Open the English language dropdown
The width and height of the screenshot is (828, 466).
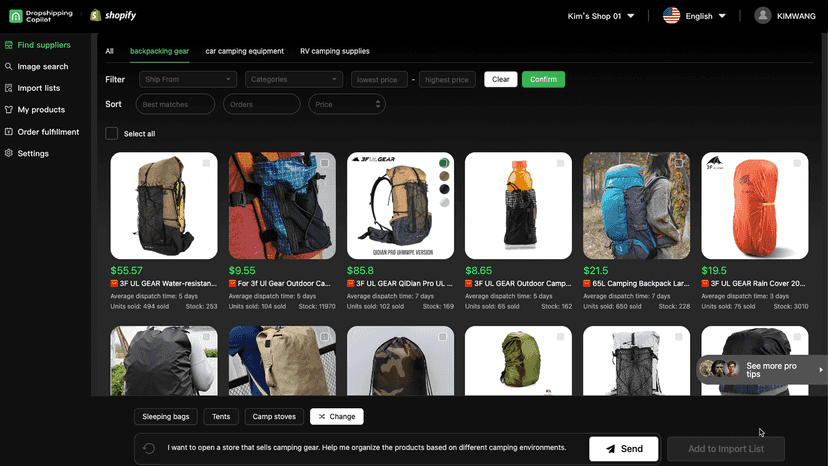point(705,16)
